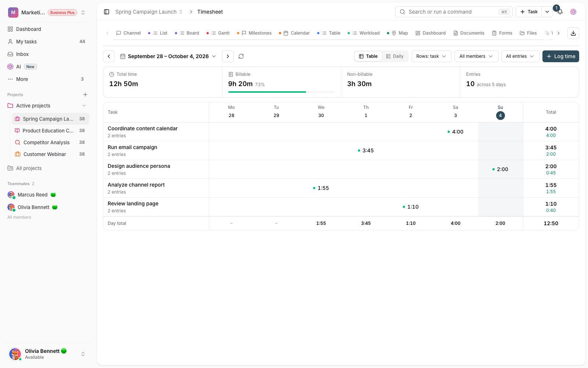Open the Milestones view tab
Viewport: 588px width, 368px height.
[x=254, y=33]
